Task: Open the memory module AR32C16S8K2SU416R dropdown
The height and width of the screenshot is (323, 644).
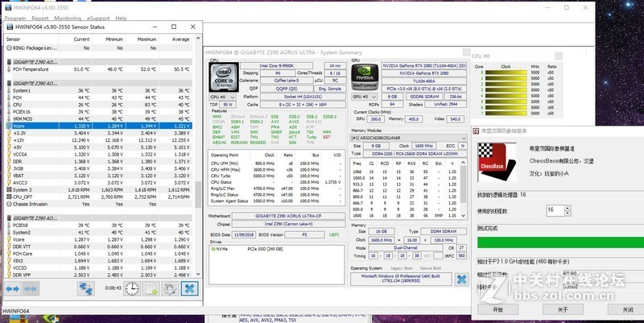Action: click(x=409, y=138)
